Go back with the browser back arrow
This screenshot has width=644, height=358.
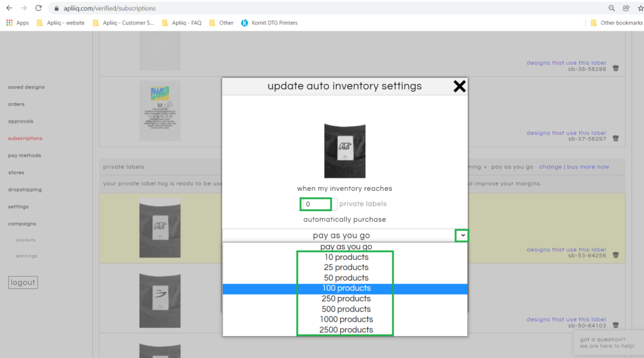click(x=9, y=8)
